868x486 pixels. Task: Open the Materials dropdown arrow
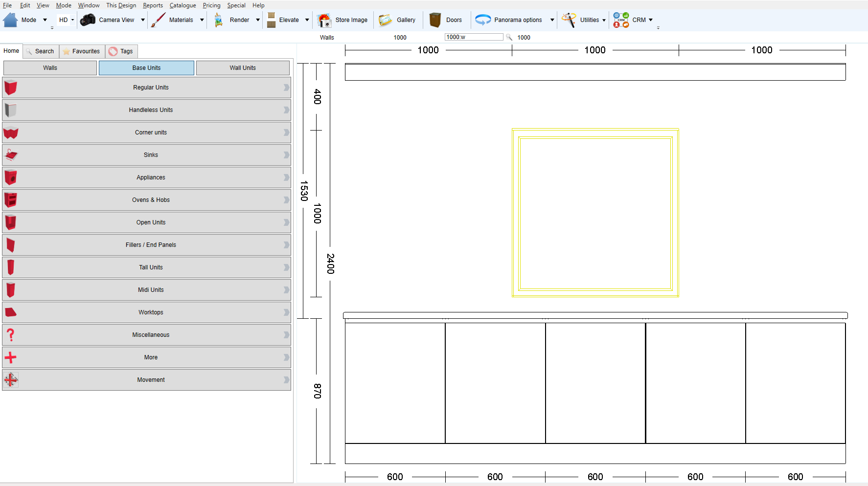pyautogui.click(x=202, y=20)
